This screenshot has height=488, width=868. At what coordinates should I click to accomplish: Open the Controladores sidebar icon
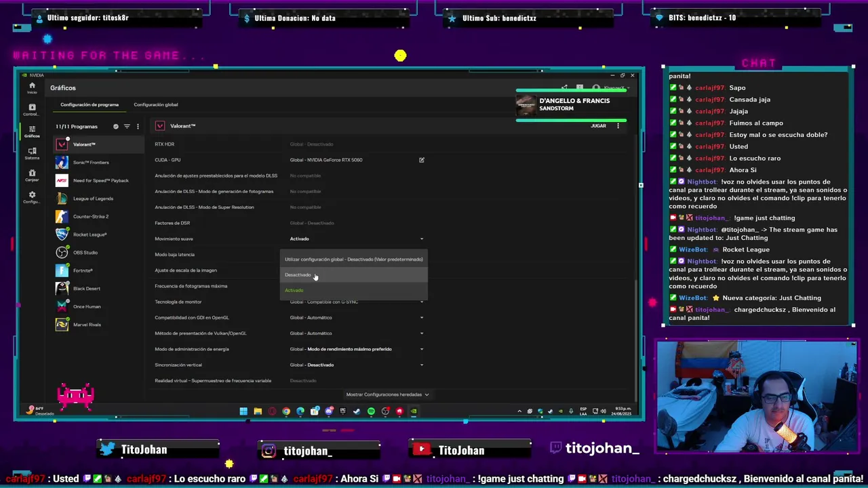[32, 109]
